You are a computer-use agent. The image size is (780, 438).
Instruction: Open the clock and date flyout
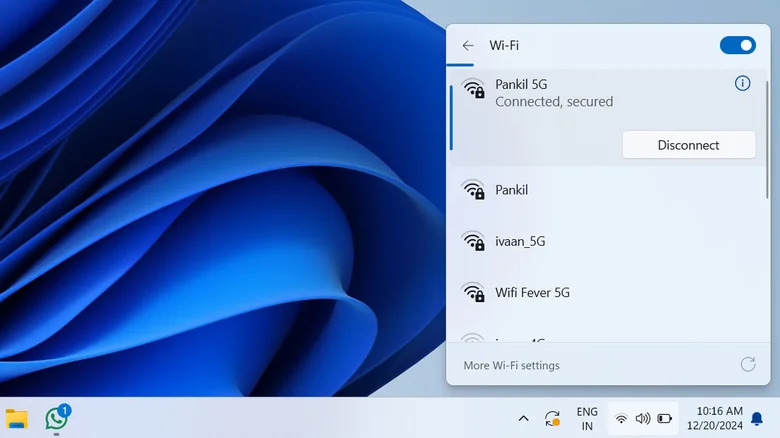[719, 418]
